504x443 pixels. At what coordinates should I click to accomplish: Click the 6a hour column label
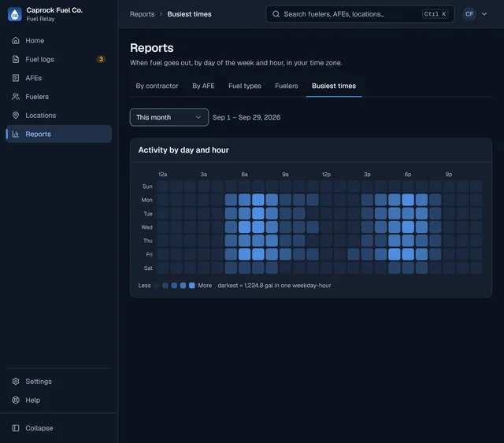click(244, 175)
